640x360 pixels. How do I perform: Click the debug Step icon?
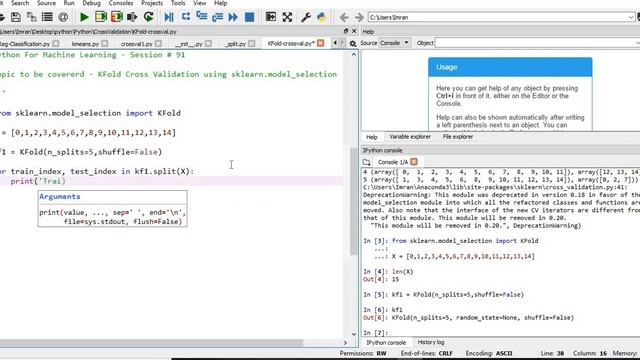(186, 17)
